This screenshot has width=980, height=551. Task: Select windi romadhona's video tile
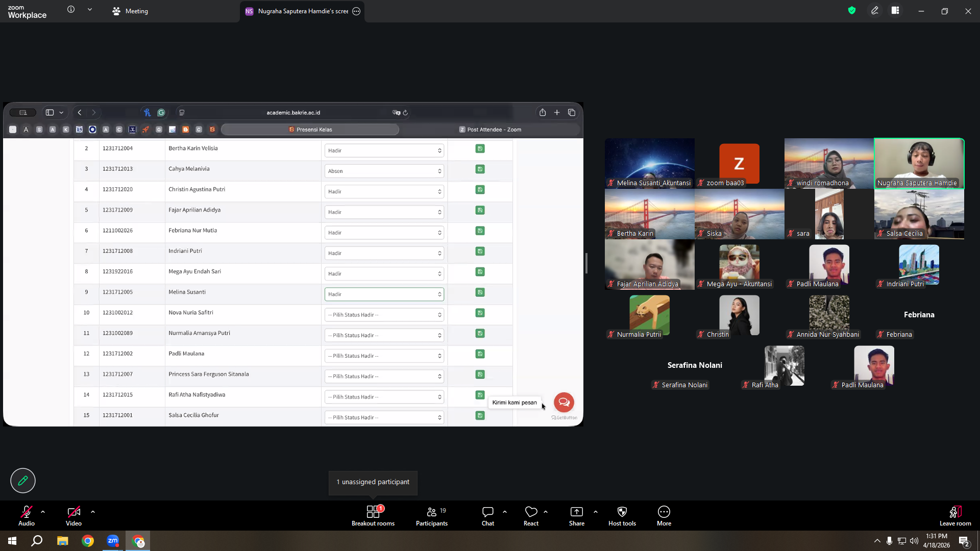click(x=829, y=163)
